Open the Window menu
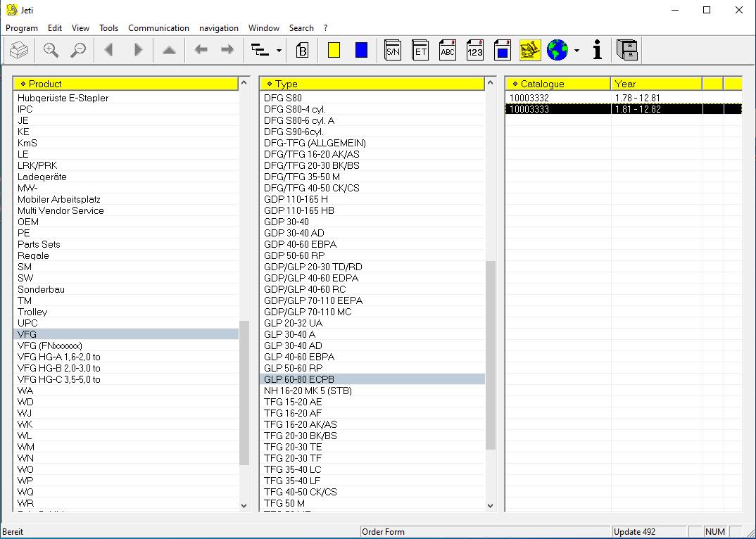Image resolution: width=756 pixels, height=539 pixels. pyautogui.click(x=264, y=28)
